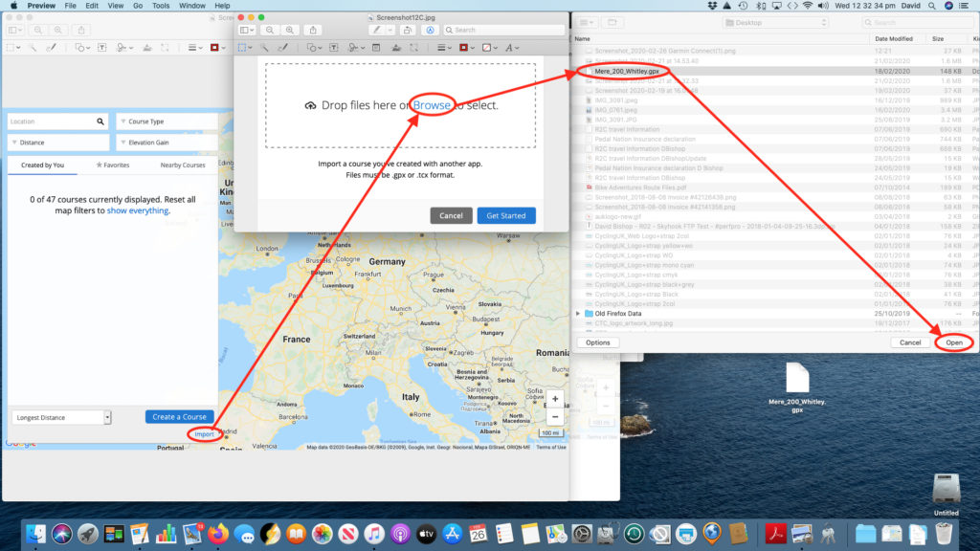Open the Shapes dropdown in Screenshot12C.jpg markup bar

314,48
